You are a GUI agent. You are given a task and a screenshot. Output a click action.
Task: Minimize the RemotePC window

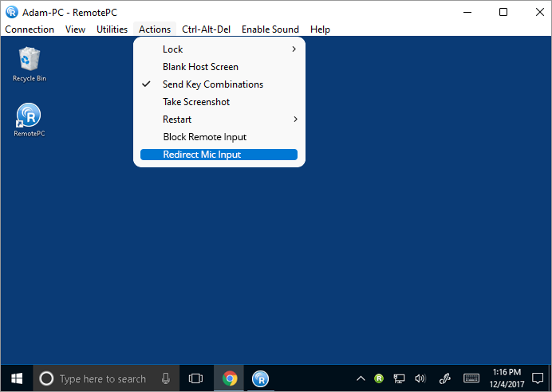(x=467, y=12)
